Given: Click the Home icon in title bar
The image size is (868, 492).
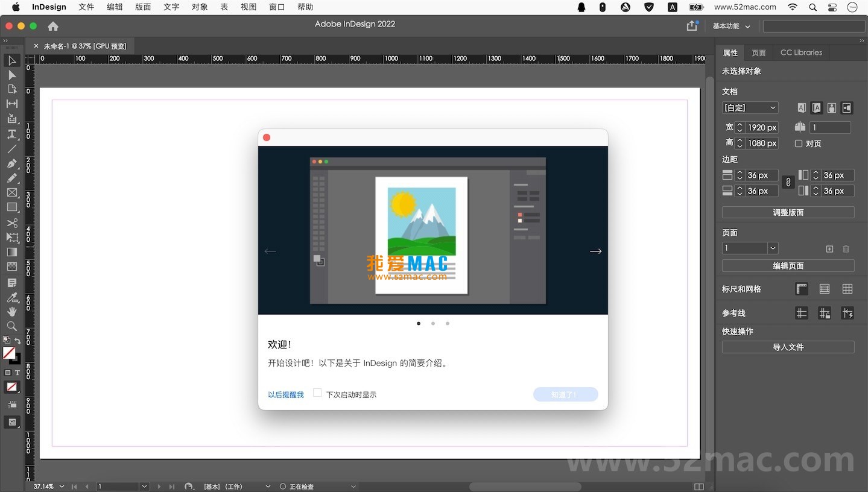Looking at the screenshot, I should point(53,26).
